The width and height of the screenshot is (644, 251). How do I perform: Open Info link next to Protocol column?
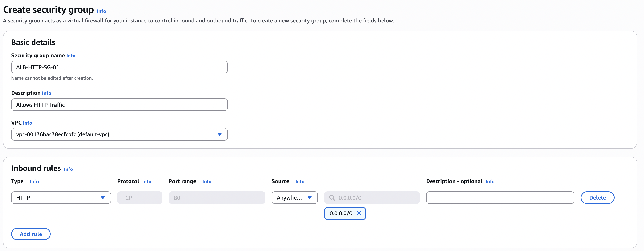click(147, 182)
